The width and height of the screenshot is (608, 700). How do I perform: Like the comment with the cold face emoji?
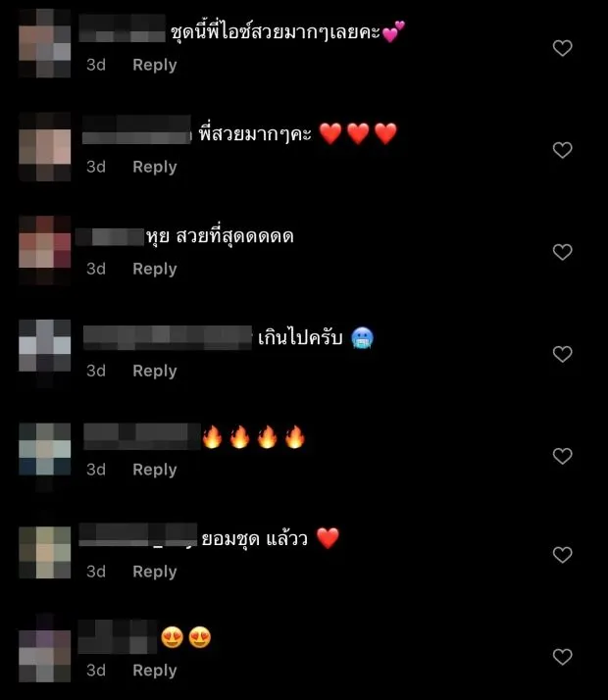pyautogui.click(x=563, y=354)
